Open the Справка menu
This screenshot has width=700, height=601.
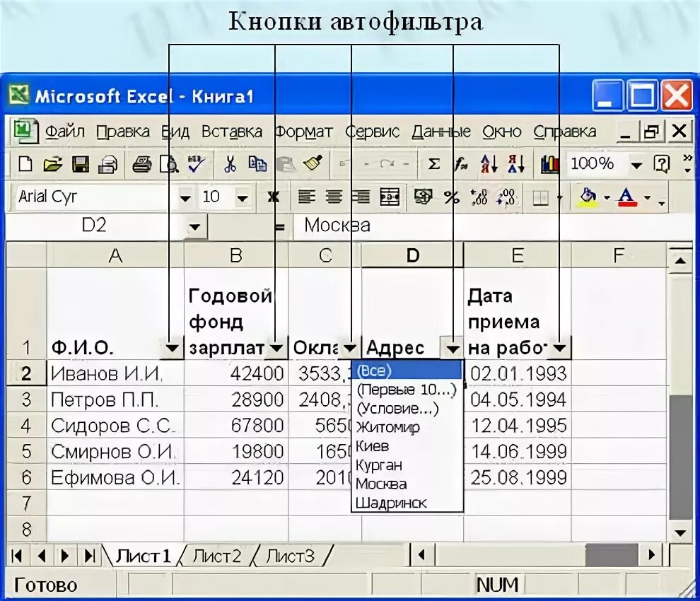click(565, 132)
